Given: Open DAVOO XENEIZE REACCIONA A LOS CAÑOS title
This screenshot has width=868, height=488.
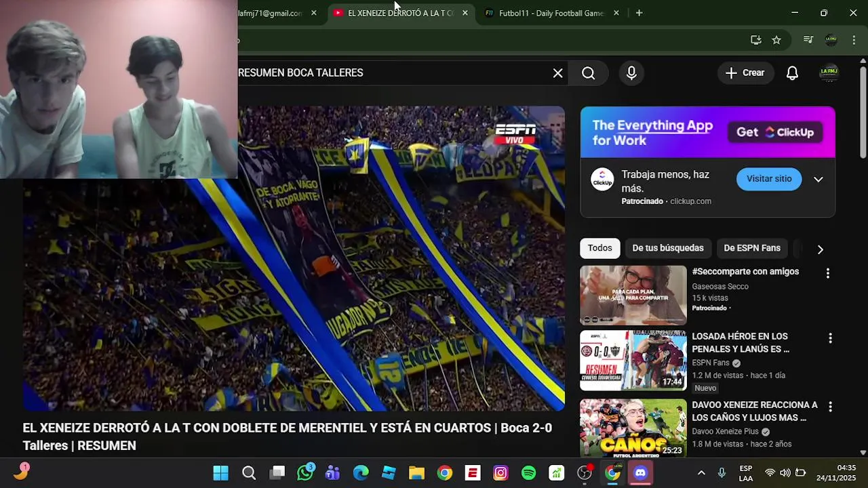Looking at the screenshot, I should point(755,411).
